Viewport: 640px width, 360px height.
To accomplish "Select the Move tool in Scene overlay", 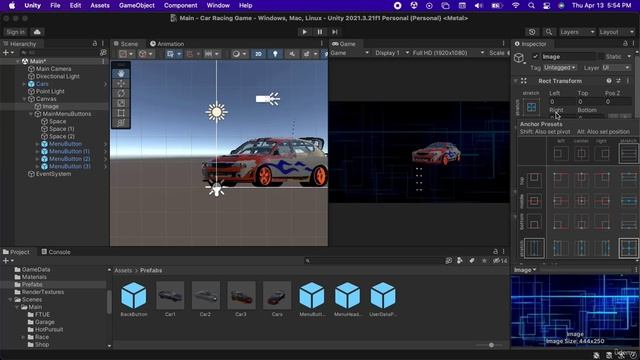I will click(121, 84).
